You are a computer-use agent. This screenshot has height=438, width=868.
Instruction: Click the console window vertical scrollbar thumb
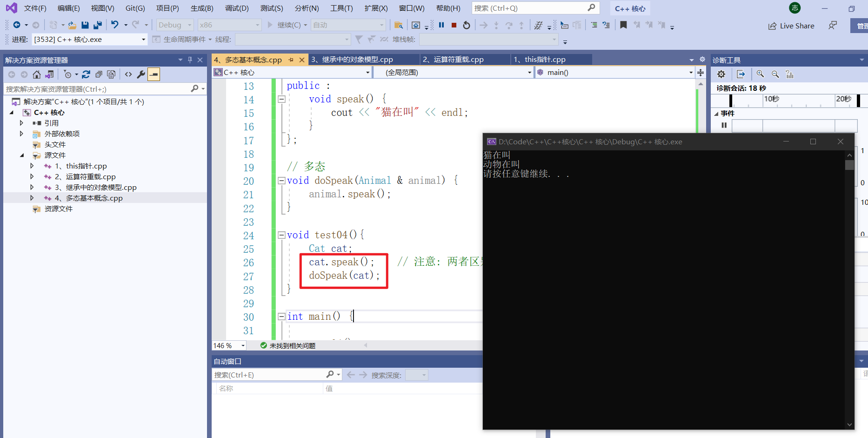point(849,165)
